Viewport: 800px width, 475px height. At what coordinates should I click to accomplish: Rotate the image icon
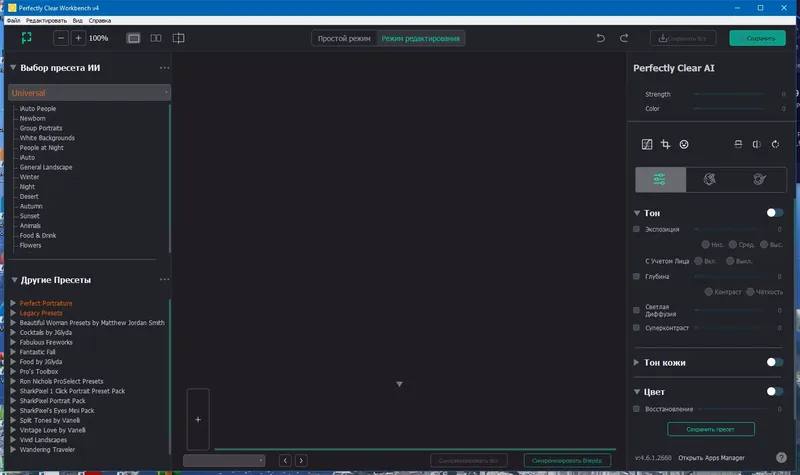click(775, 144)
